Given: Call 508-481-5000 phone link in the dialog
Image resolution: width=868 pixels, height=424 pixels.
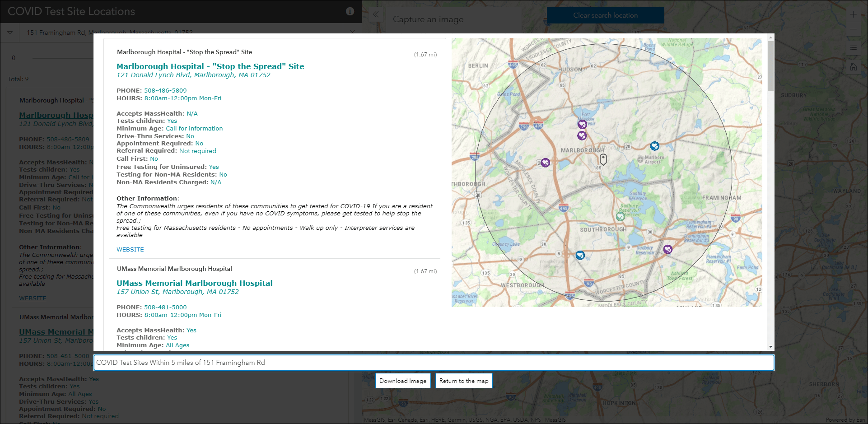Looking at the screenshot, I should pyautogui.click(x=165, y=307).
